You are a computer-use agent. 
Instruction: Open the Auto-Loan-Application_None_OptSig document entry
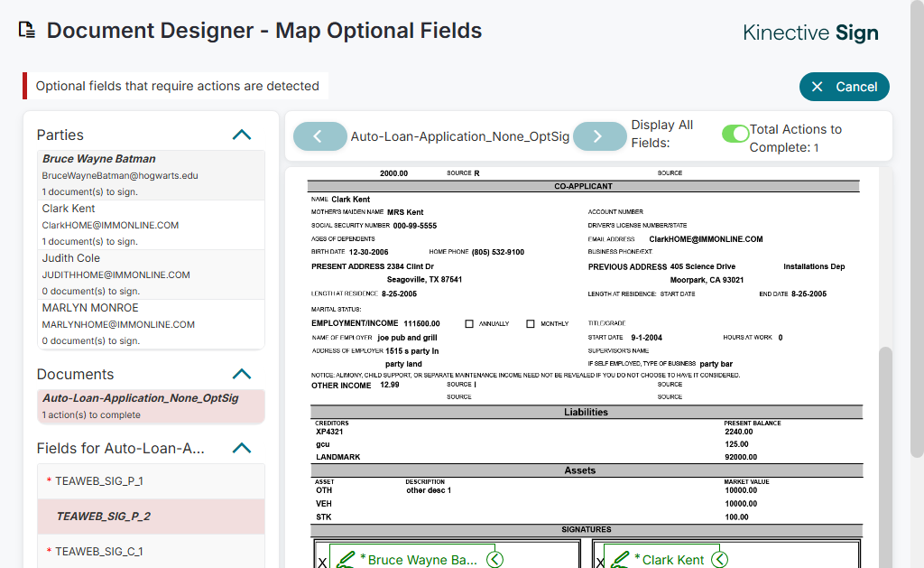pyautogui.click(x=151, y=405)
